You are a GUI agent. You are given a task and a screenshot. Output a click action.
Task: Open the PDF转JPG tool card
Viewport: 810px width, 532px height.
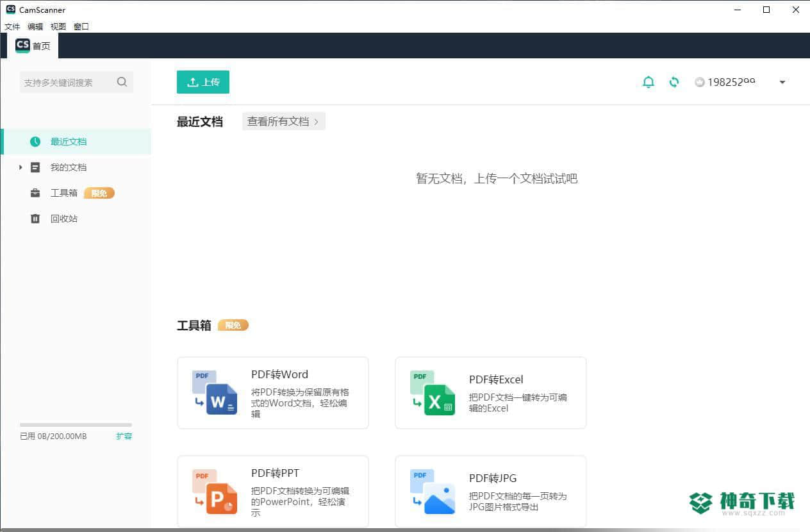tap(491, 492)
